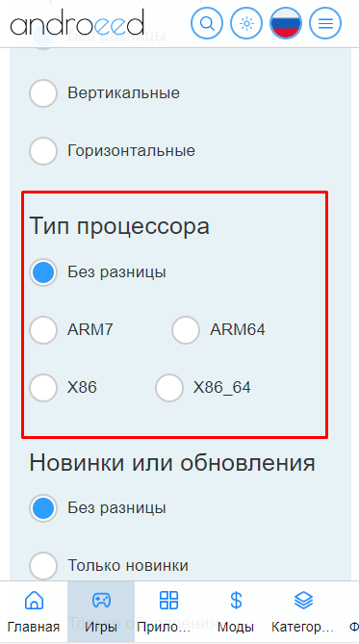359x644 pixels.
Task: Click the Тип процессора heading
Action: pos(119,226)
